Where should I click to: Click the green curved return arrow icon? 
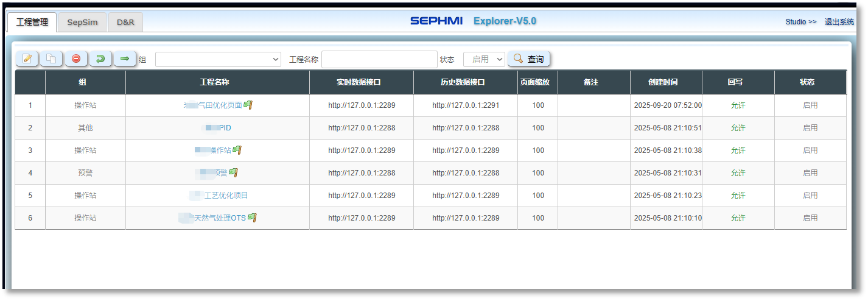(x=100, y=58)
